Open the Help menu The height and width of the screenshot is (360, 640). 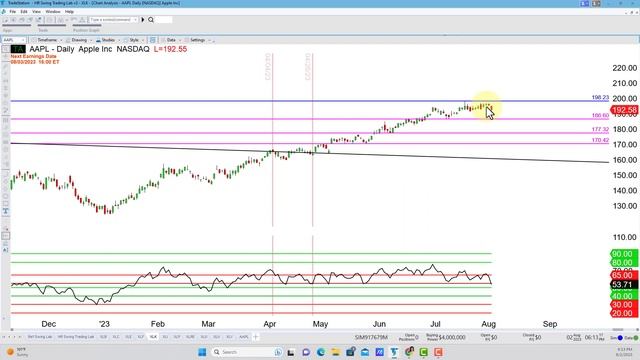pos(69,11)
